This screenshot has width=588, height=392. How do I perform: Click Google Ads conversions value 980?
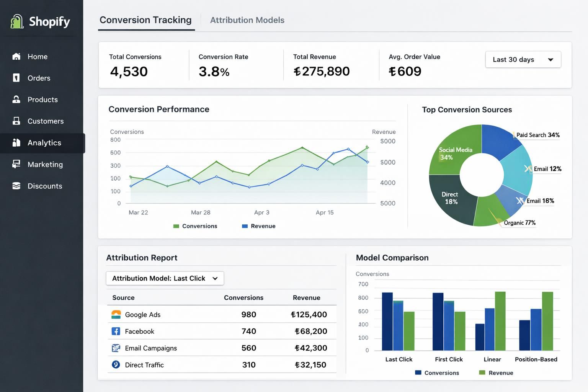pos(249,315)
